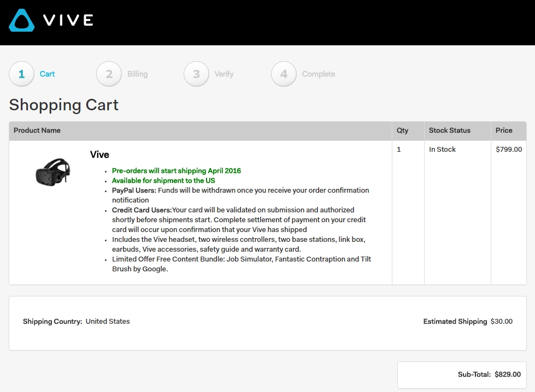
Task: Select step 4 circle icon
Action: (284, 74)
